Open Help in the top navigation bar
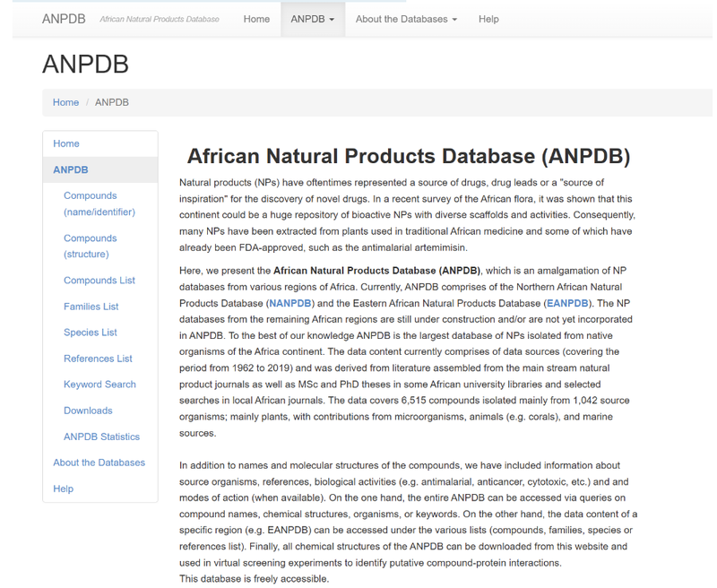Screen dimensions: 717x588 click(x=488, y=19)
